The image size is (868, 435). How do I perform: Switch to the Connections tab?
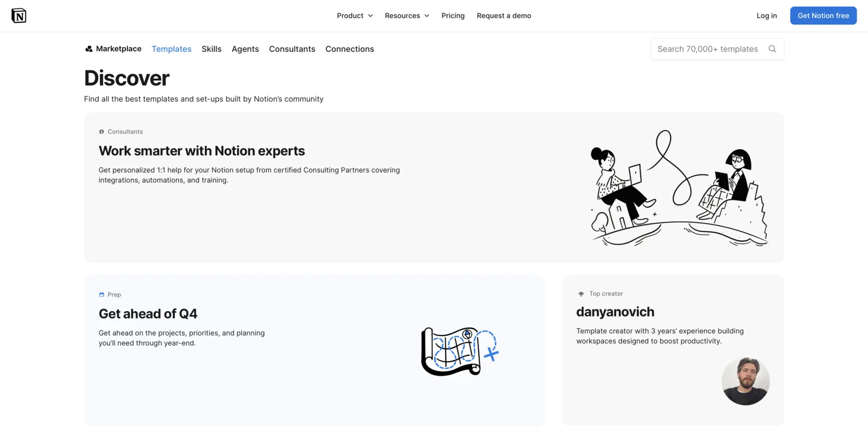pyautogui.click(x=350, y=49)
